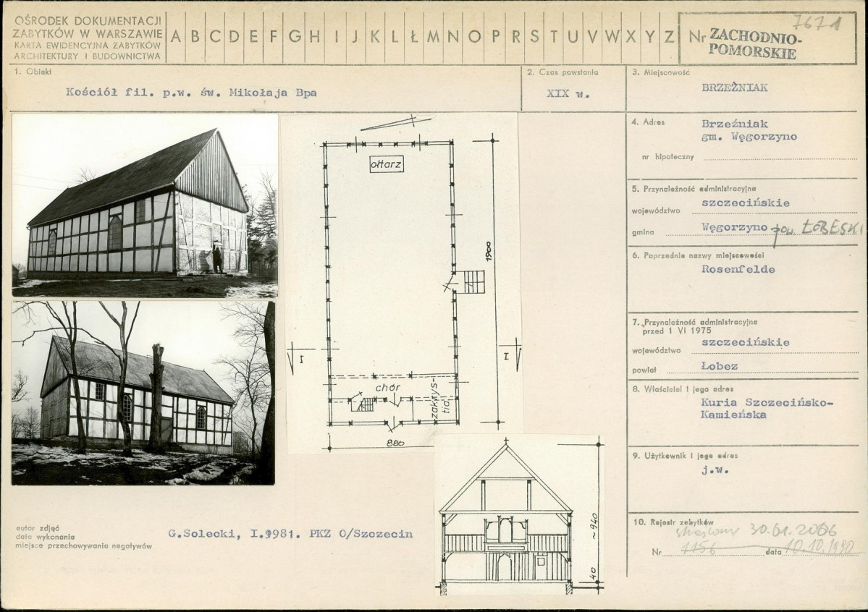Select letter Z in the alphabet index
Viewport: 868px width, 612px height.
(x=670, y=37)
